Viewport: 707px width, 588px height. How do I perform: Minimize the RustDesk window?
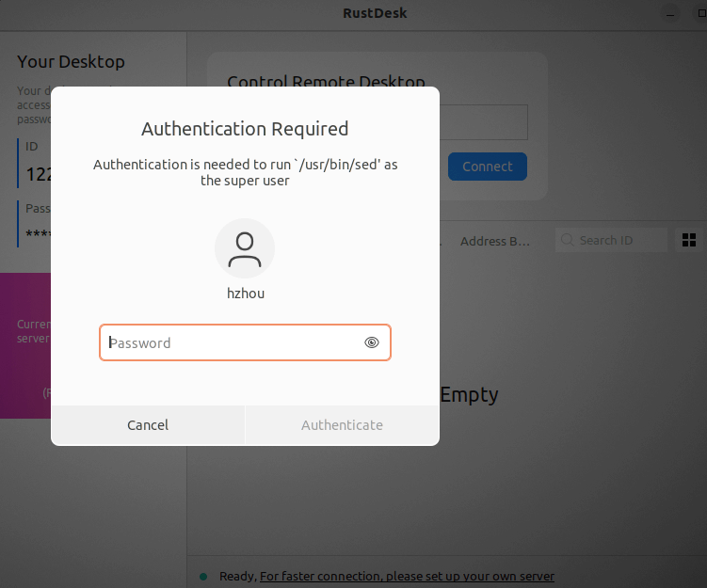pos(669,13)
